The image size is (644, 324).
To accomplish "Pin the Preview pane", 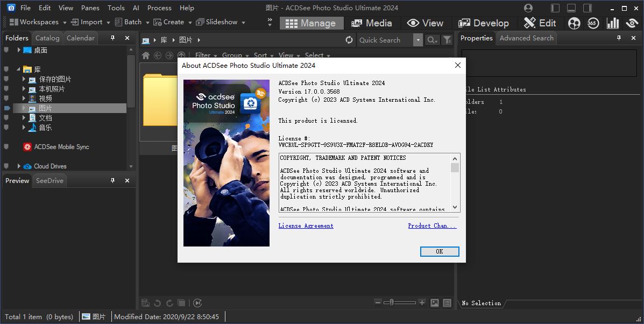I will [x=113, y=181].
